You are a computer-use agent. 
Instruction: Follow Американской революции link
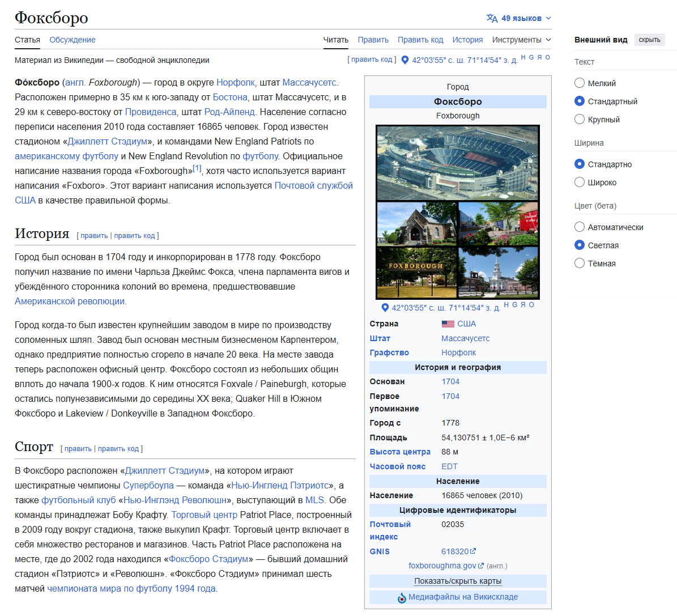(70, 301)
